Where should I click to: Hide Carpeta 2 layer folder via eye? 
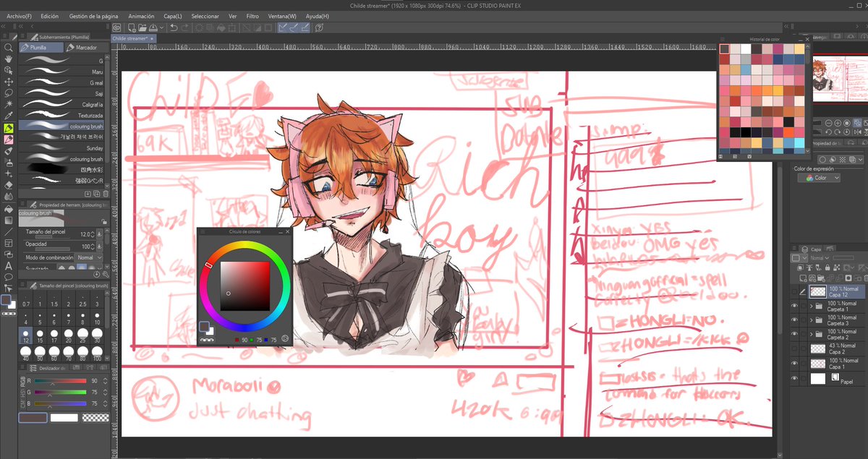[x=794, y=334]
